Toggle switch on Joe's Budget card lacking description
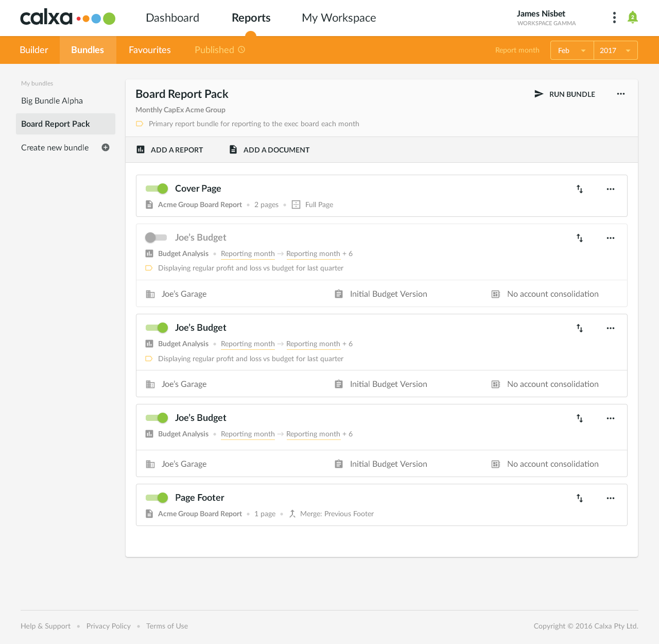 [157, 418]
